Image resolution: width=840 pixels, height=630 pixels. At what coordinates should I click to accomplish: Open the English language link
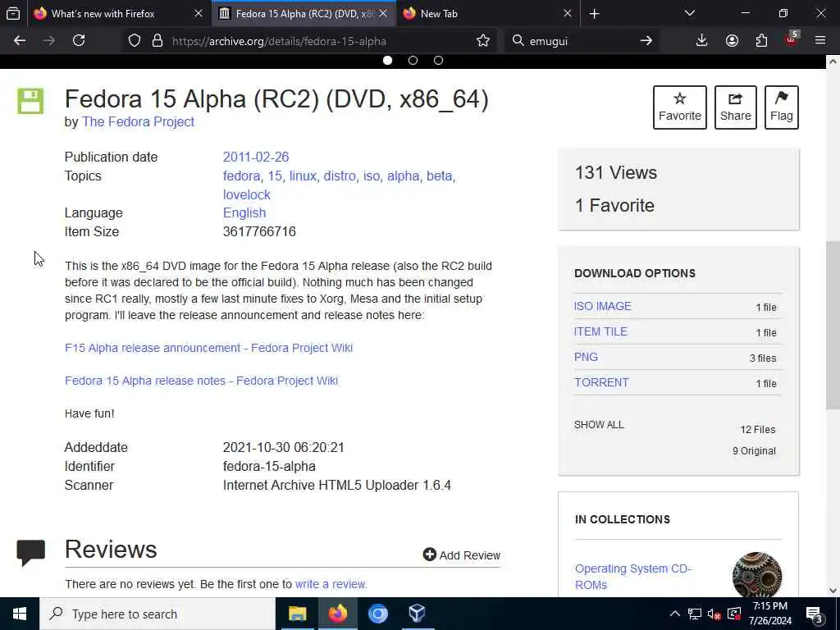[244, 213]
